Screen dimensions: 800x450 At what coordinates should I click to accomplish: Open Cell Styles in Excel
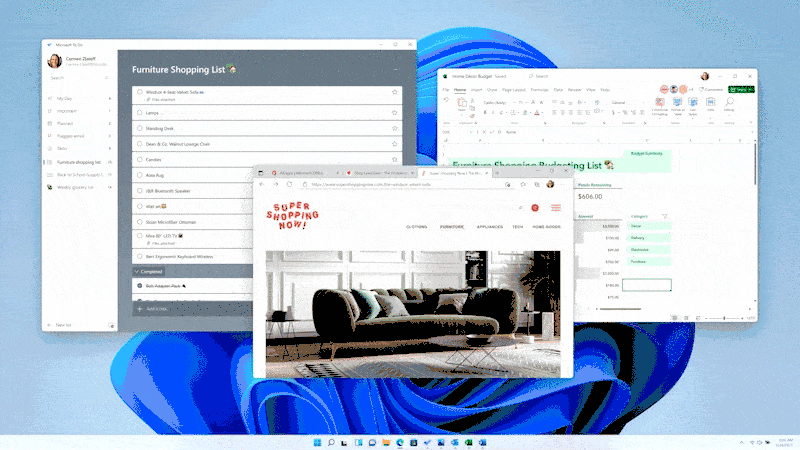pos(693,107)
